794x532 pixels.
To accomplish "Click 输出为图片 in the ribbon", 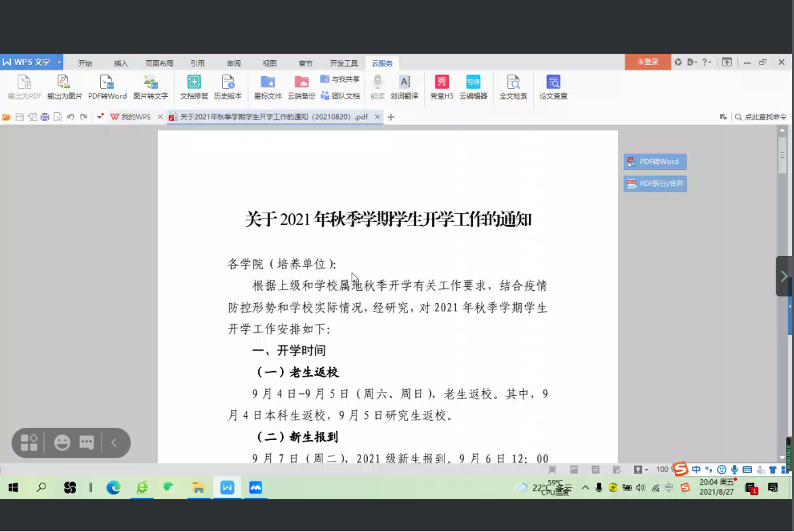I will [x=64, y=87].
